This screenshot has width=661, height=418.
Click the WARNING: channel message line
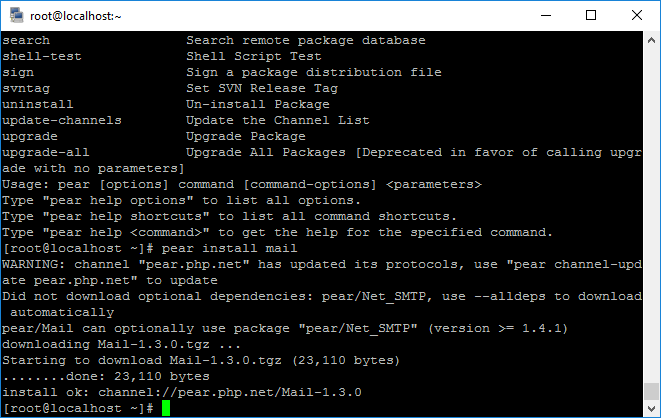(x=322, y=272)
